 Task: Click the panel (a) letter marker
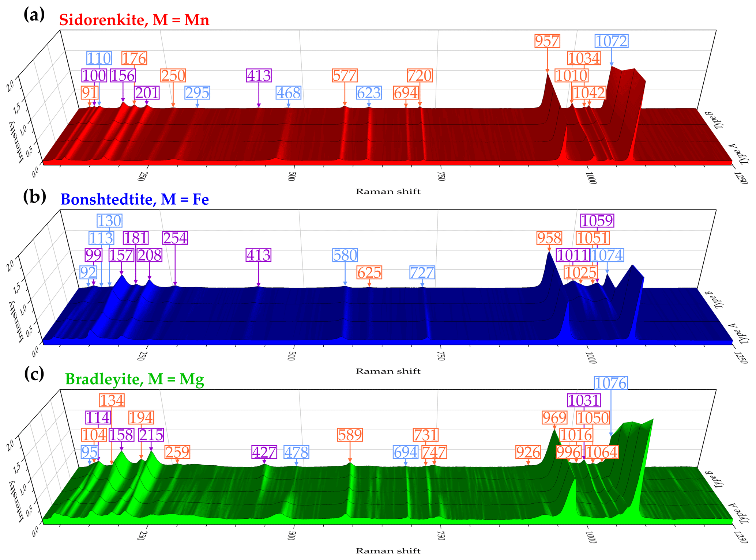(x=34, y=15)
